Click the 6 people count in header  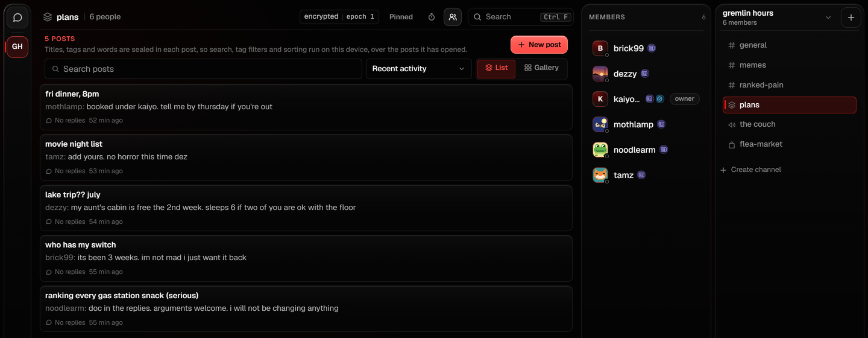click(105, 17)
